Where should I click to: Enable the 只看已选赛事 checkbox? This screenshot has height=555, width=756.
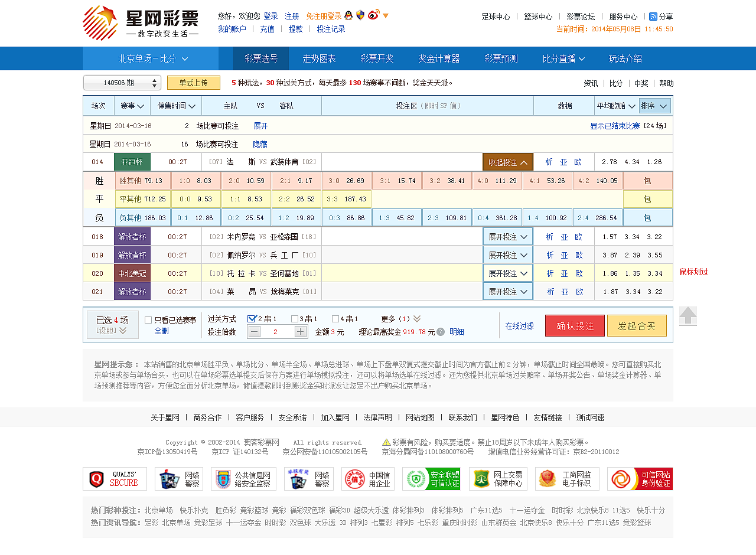pos(148,319)
